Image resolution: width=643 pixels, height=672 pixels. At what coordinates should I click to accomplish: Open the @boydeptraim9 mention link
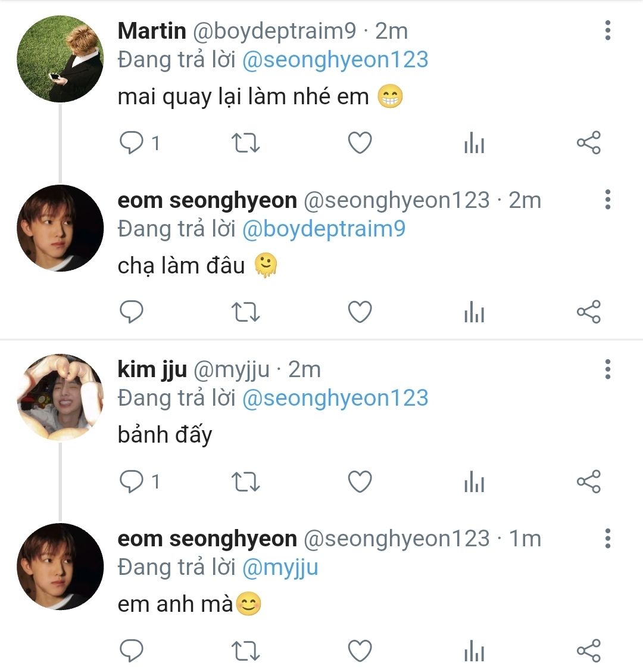[x=324, y=229]
